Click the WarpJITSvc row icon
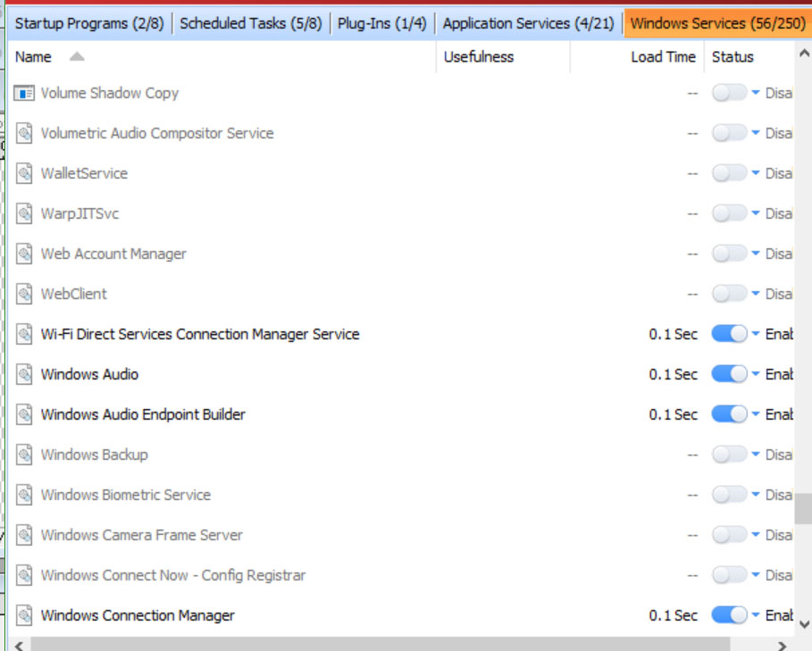The width and height of the screenshot is (812, 651). click(x=24, y=213)
